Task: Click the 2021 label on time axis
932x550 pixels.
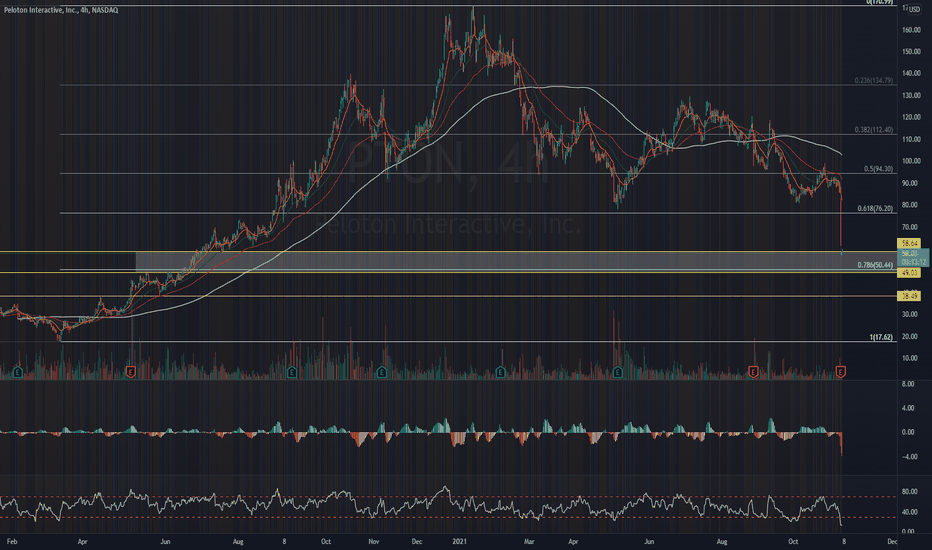Action: [x=459, y=542]
